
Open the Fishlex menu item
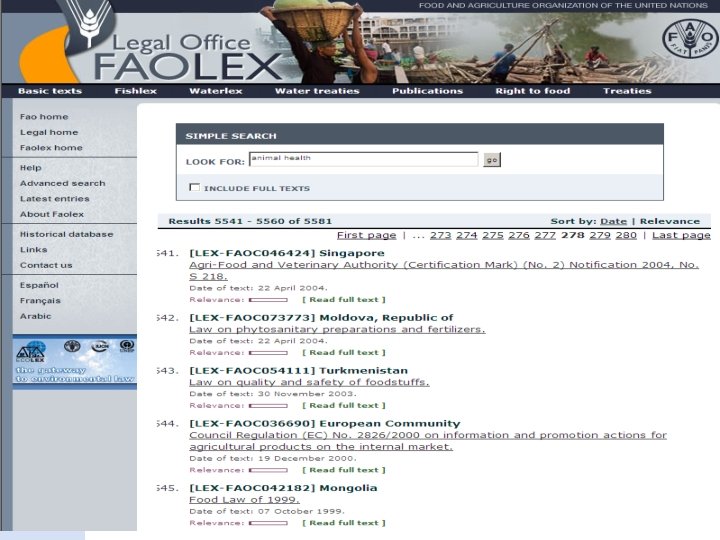(135, 91)
